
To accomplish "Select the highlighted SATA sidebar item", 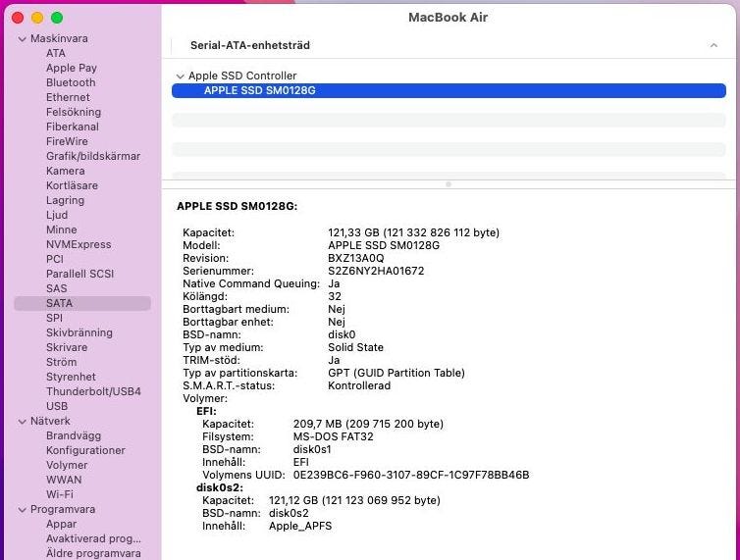I will point(82,303).
